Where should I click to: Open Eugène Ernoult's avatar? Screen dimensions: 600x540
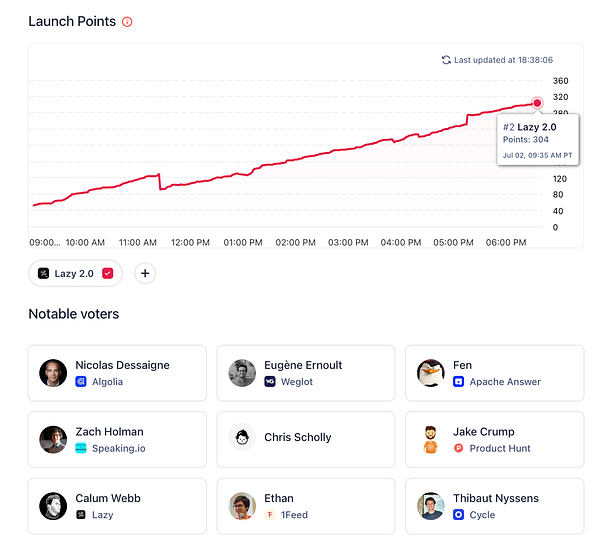242,373
